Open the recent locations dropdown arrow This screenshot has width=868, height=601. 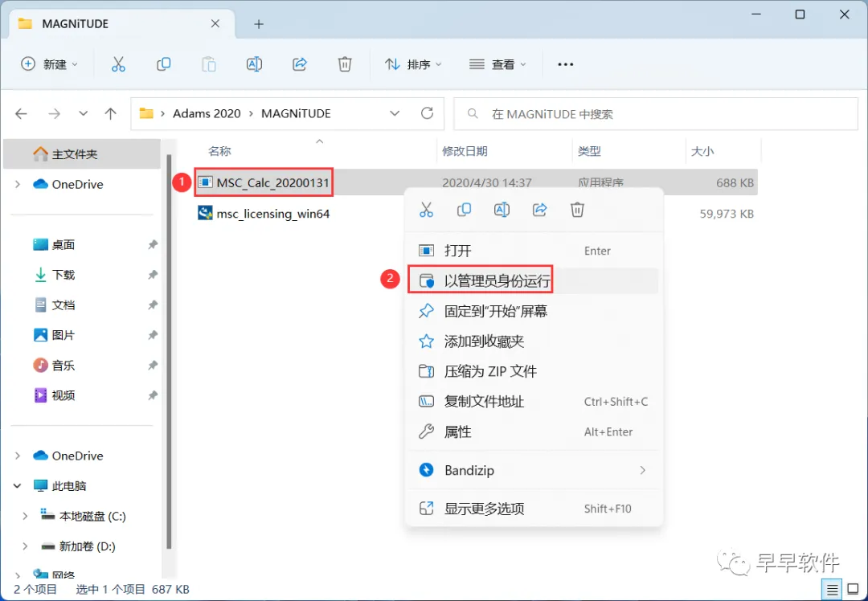(x=83, y=114)
